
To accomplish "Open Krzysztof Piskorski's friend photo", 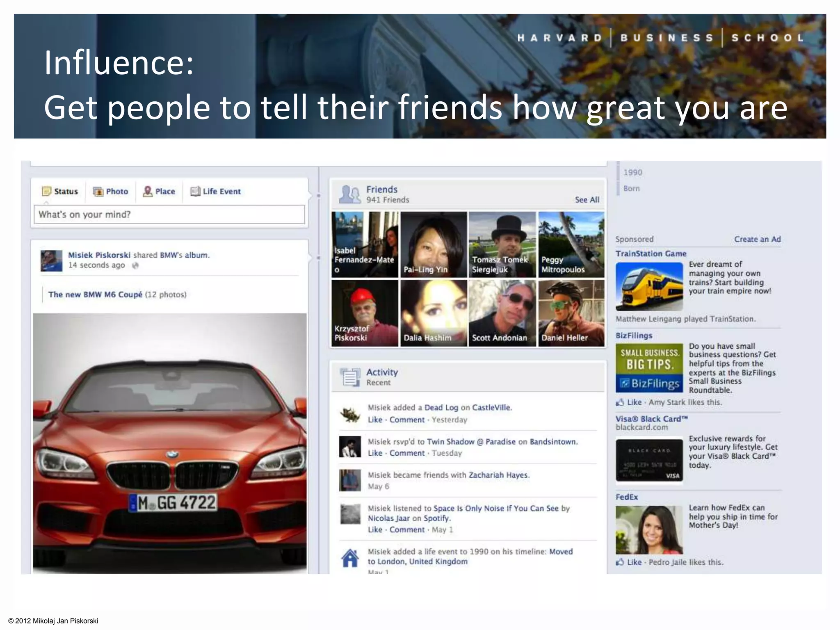I will tap(365, 313).
